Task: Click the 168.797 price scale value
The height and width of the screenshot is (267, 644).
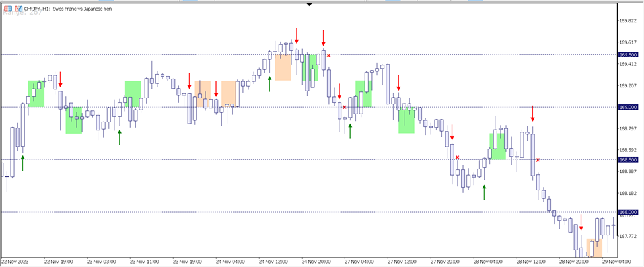Action: 627,129
